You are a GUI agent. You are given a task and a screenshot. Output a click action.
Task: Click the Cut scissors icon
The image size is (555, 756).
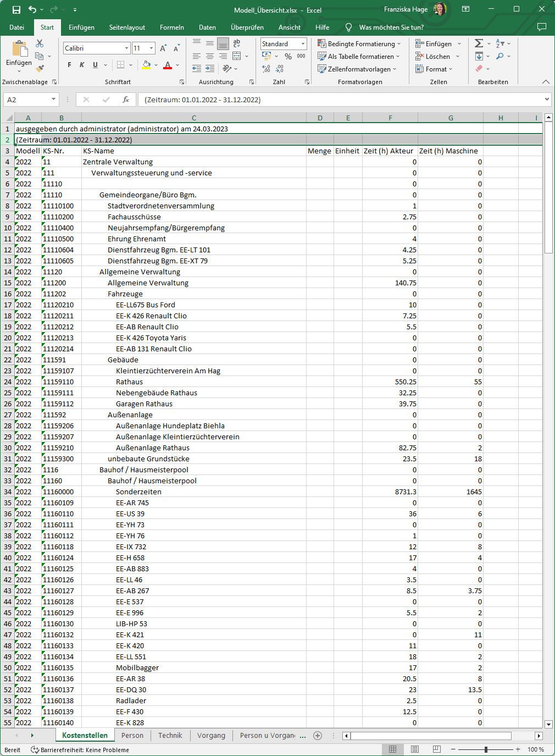[x=40, y=43]
